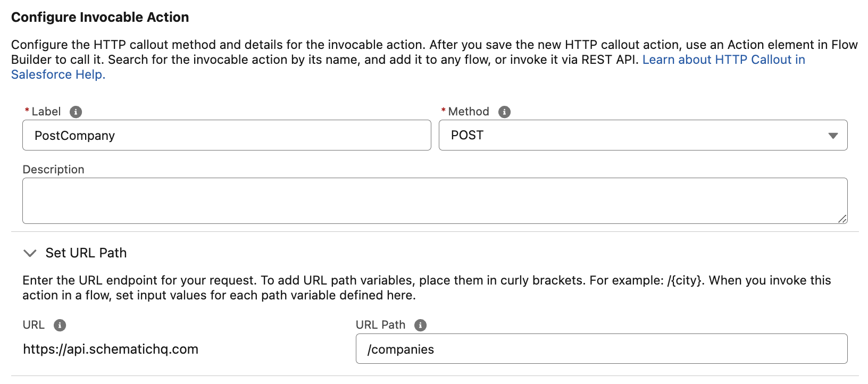Select the PostCompany label text field
The width and height of the screenshot is (868, 384).
point(226,136)
